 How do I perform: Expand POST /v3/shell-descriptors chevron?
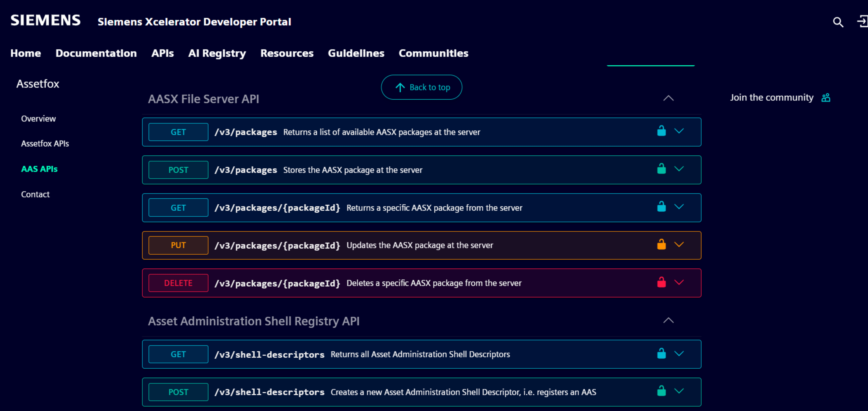(x=679, y=391)
